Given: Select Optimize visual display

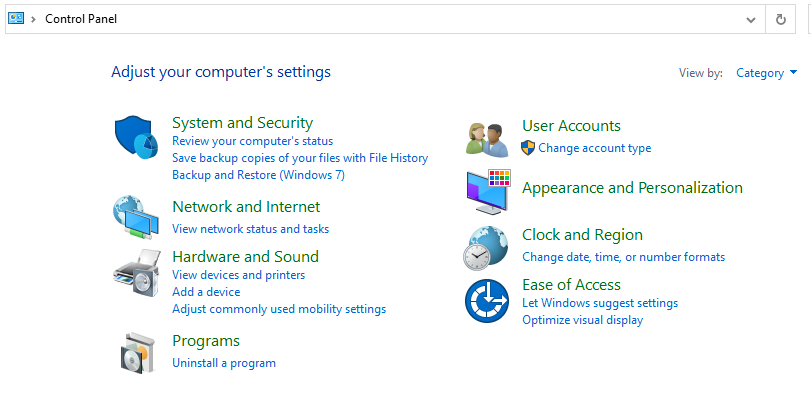Looking at the screenshot, I should click(583, 320).
